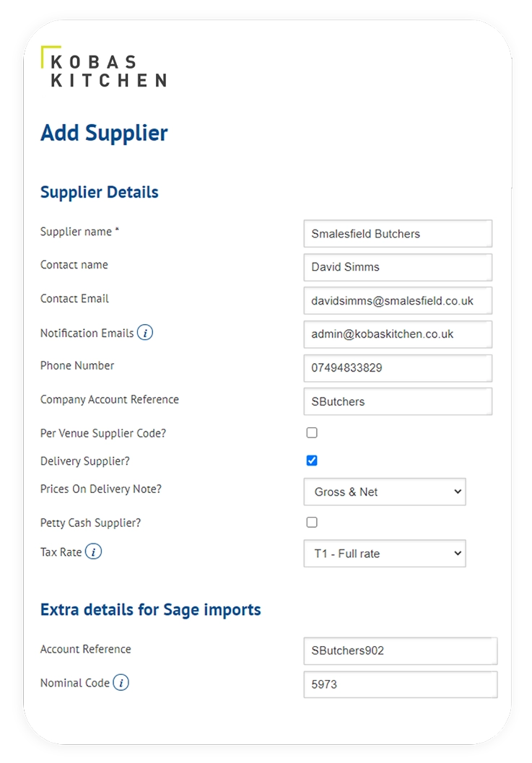Viewport: 532px width, 763px height.
Task: Edit Sage Account Reference field SButchers902
Action: 401,650
